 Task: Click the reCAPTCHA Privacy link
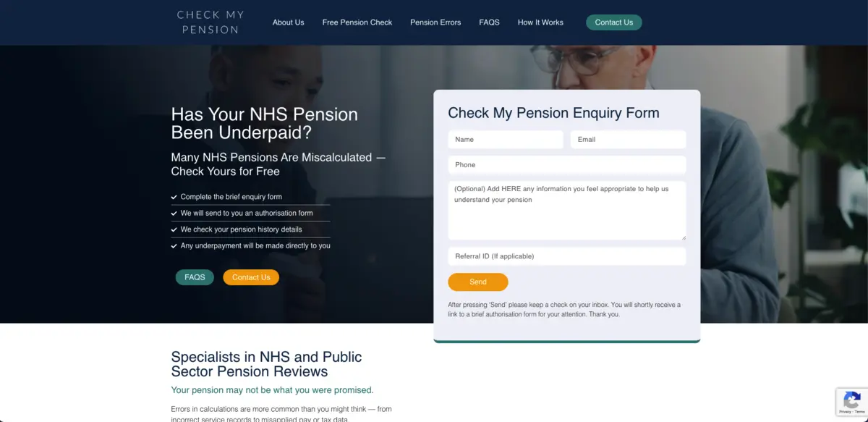click(844, 411)
